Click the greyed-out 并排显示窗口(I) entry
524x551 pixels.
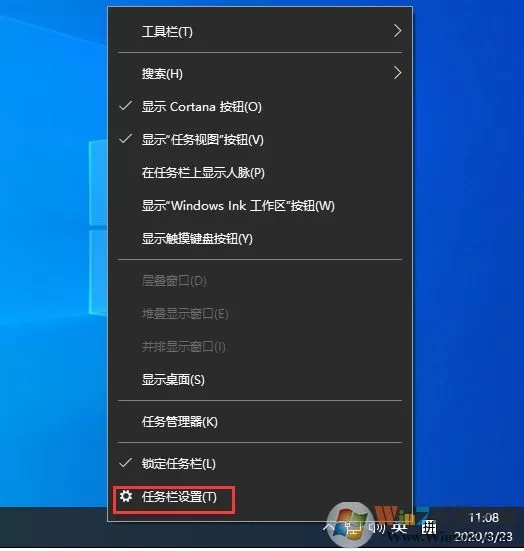click(x=260, y=346)
